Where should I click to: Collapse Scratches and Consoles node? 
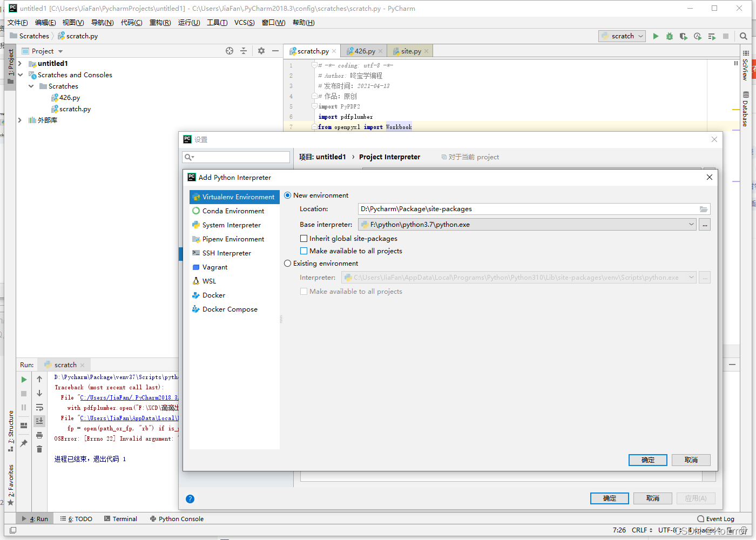tap(20, 75)
